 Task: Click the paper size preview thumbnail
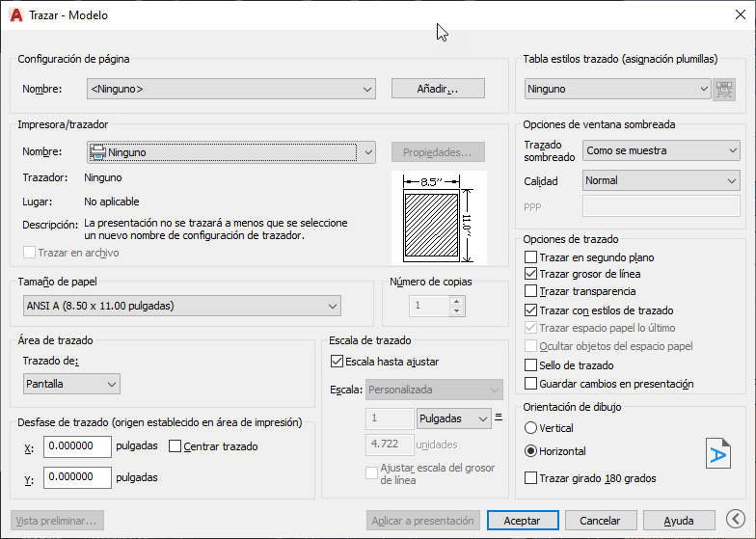[439, 218]
